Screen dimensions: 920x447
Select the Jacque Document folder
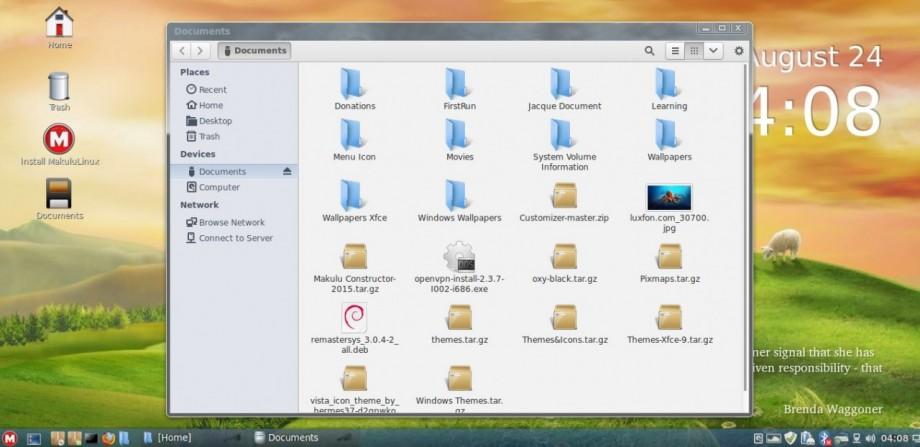[564, 89]
